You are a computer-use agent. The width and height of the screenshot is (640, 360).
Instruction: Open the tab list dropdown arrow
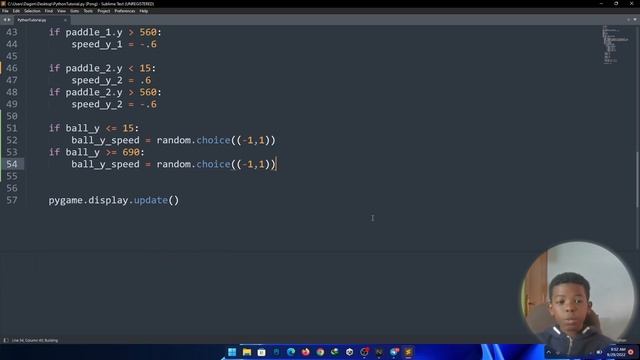pyautogui.click(x=635, y=20)
